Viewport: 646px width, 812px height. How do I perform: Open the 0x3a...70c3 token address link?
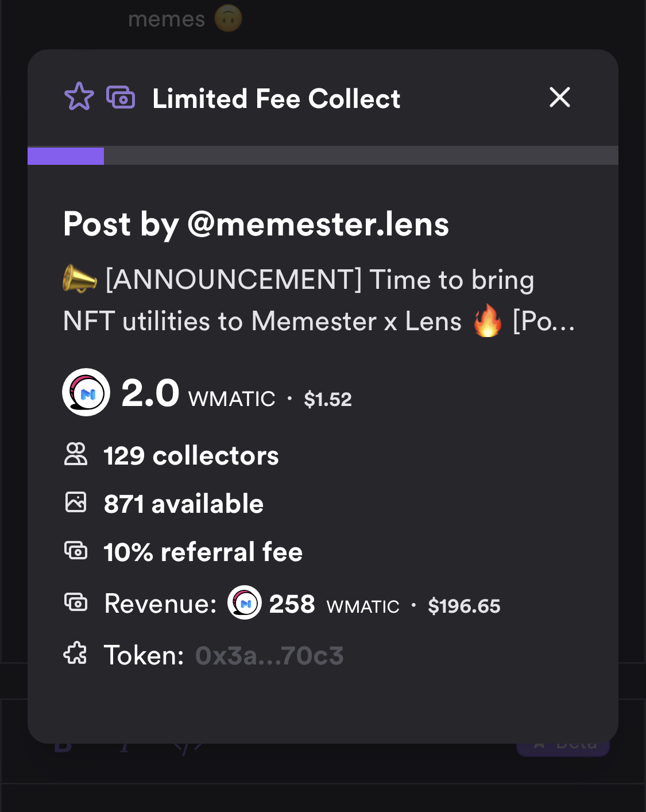pyautogui.click(x=269, y=656)
